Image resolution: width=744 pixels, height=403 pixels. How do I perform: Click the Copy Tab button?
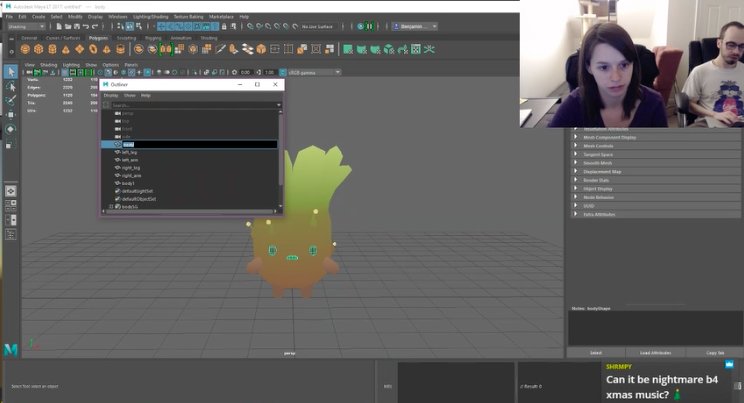tap(714, 352)
